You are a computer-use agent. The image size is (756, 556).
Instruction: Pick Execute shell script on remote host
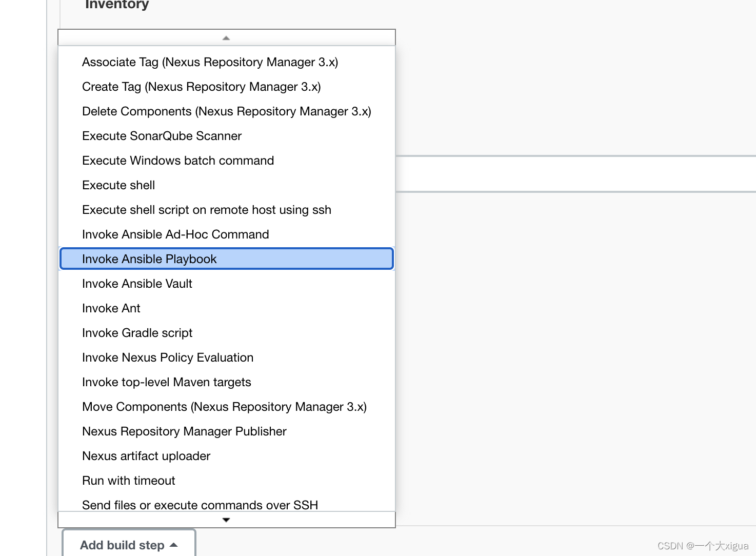pos(206,209)
